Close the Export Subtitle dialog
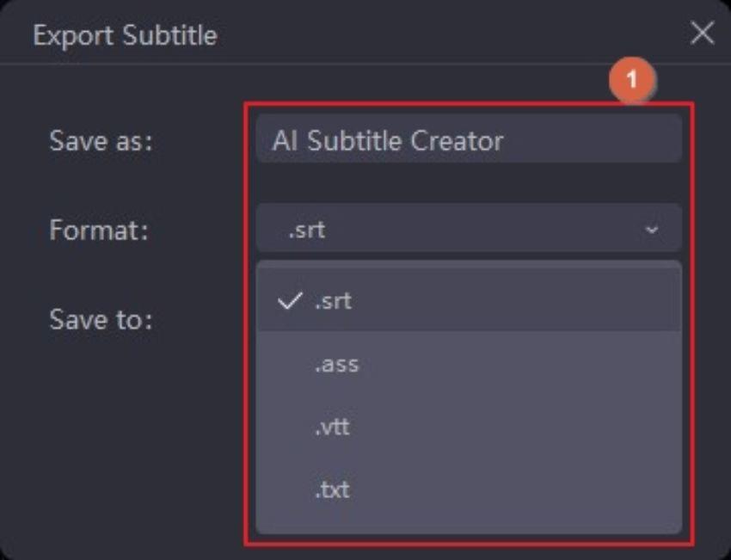731x560 pixels. click(x=703, y=34)
